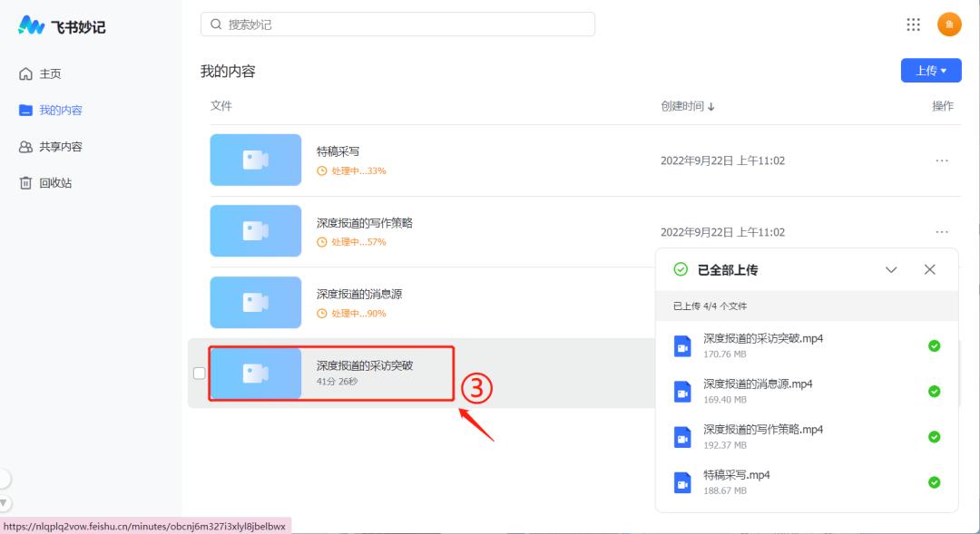Open the ... menu for 深度报道的写作策略
Viewport: 980px width, 534px height.
[942, 231]
